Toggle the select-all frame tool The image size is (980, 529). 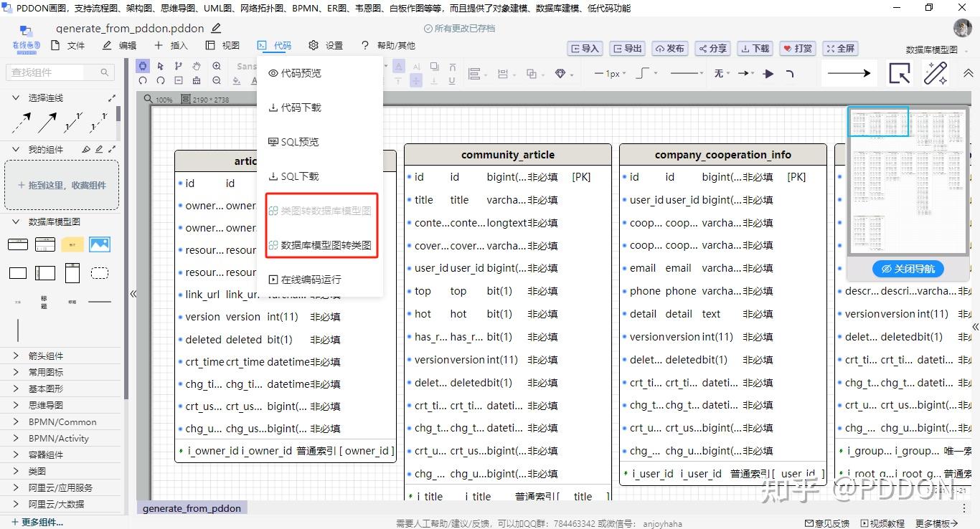coord(143,66)
